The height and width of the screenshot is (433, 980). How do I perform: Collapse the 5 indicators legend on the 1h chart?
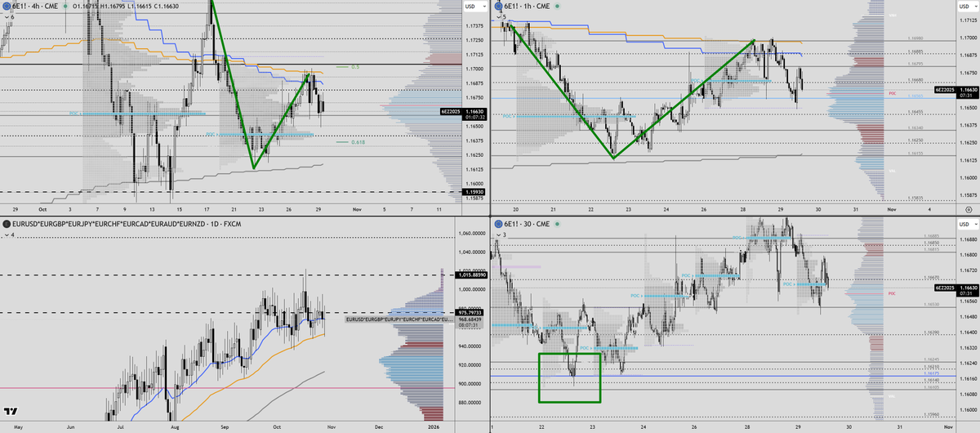501,16
